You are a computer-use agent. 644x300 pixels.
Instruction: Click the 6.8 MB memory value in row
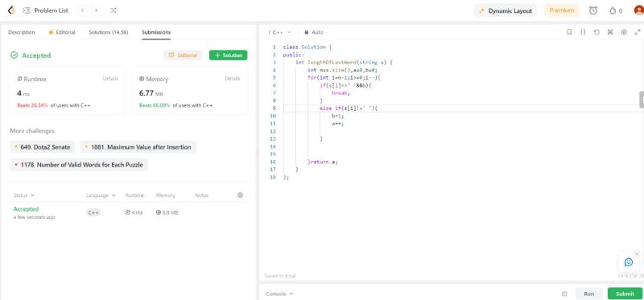[167, 212]
